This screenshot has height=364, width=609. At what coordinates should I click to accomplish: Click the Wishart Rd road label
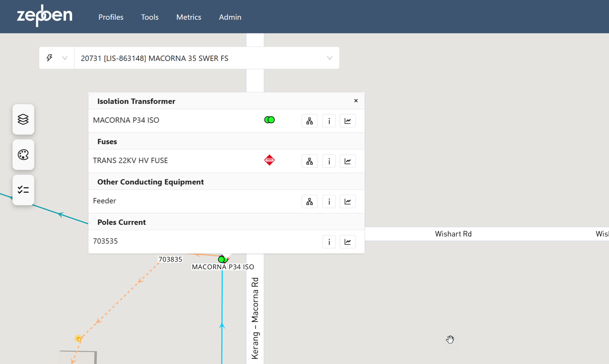pyautogui.click(x=453, y=234)
